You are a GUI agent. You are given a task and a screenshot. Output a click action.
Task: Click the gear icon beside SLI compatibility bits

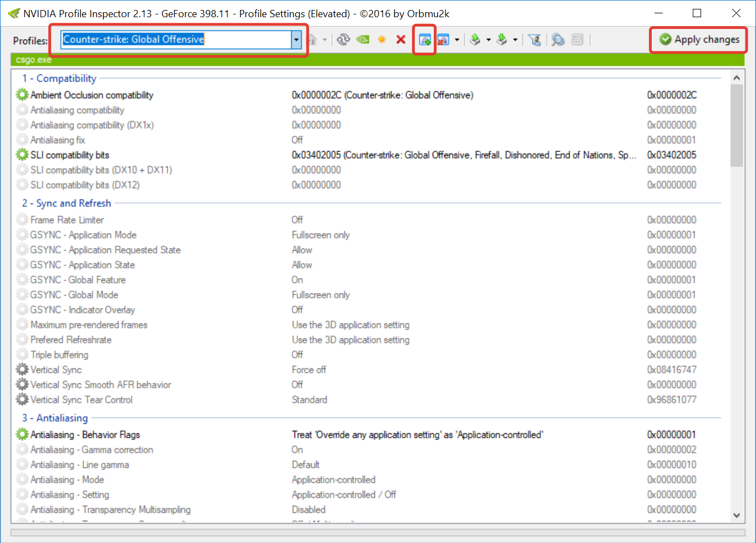click(x=22, y=155)
